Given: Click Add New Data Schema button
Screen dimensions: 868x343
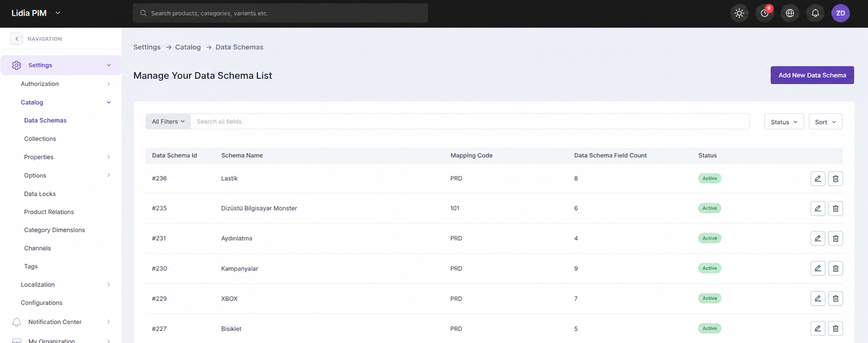Looking at the screenshot, I should pyautogui.click(x=812, y=75).
